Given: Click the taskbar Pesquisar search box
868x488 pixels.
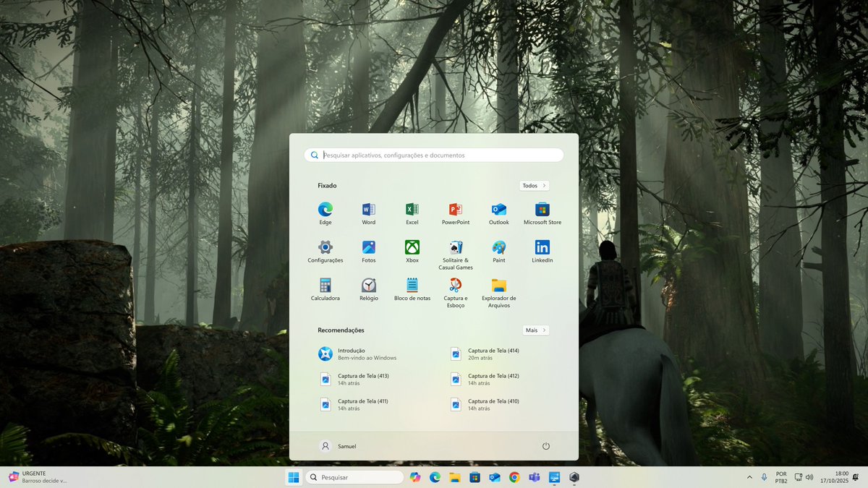Looking at the screenshot, I should point(354,477).
